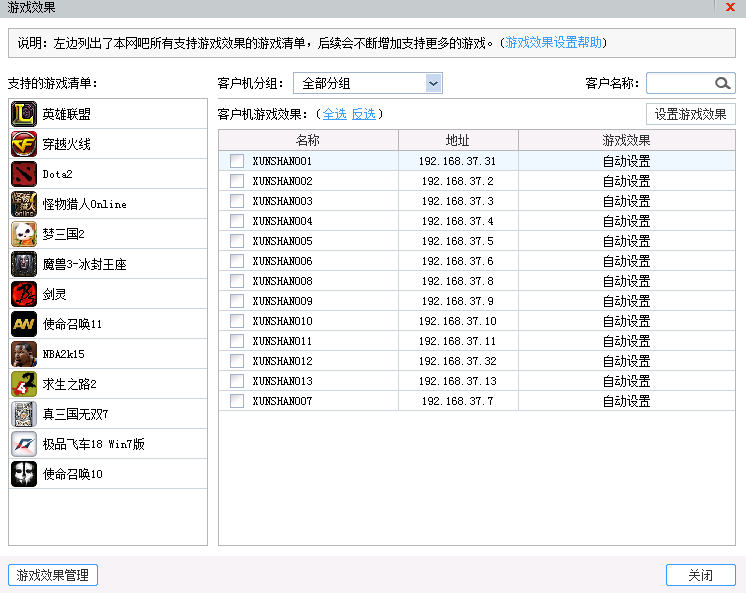The width and height of the screenshot is (746, 593).
Task: Check the XUNSHAN011 checkbox
Action: [237, 341]
